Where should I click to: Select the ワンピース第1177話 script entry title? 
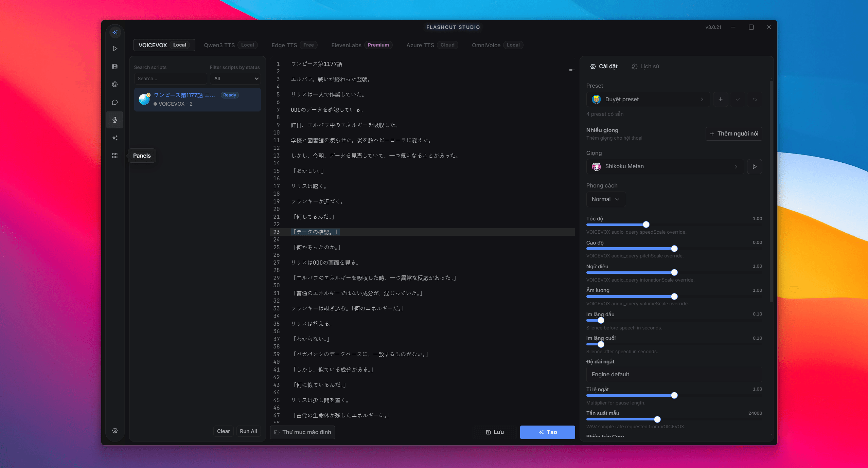184,95
